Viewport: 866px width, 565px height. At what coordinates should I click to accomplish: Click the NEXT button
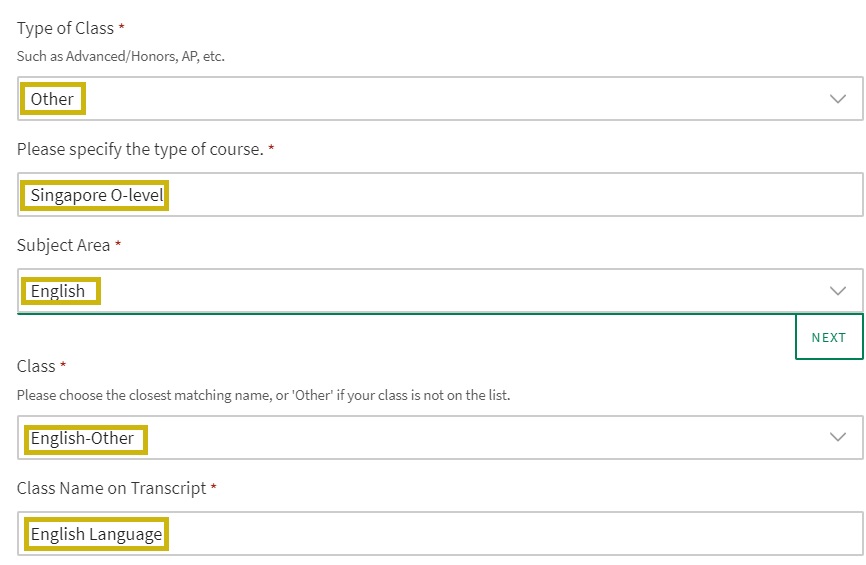point(828,337)
